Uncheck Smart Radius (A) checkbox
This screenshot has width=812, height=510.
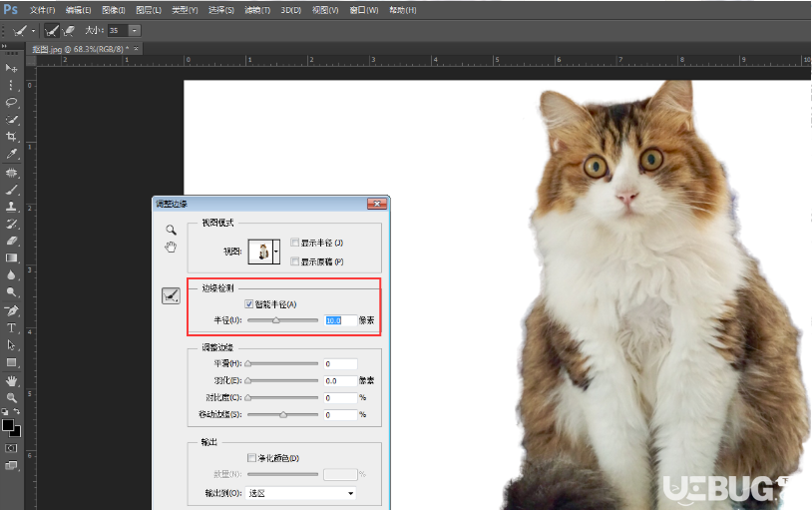249,303
